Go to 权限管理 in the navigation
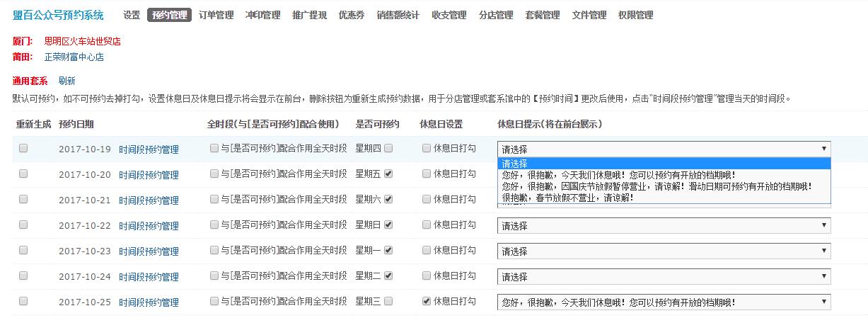The width and height of the screenshot is (868, 318). point(635,15)
